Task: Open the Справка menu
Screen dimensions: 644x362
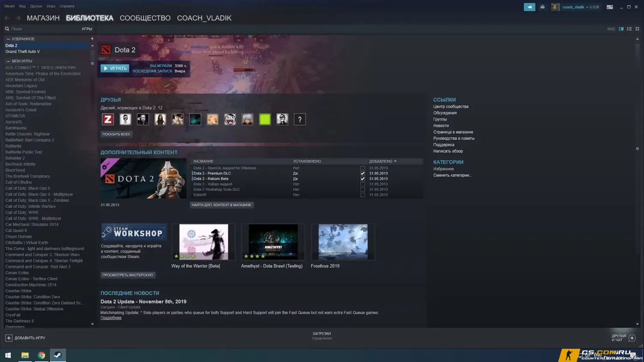Action: [67, 6]
